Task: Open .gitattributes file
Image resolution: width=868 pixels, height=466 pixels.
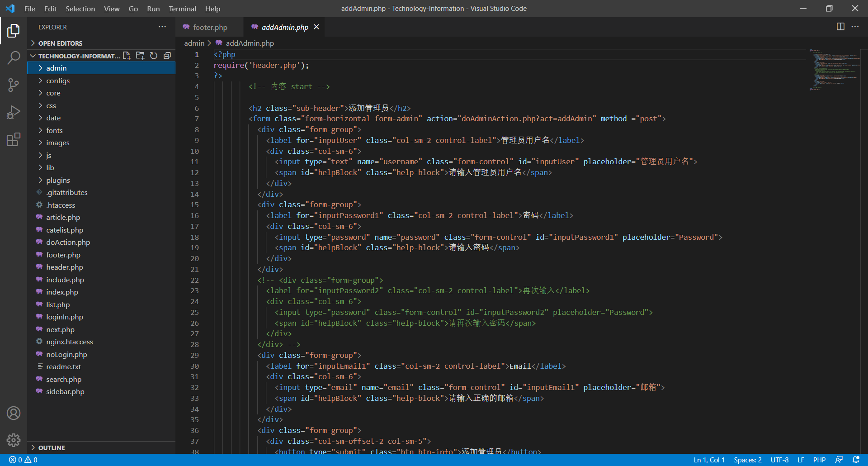Action: tap(101, 192)
